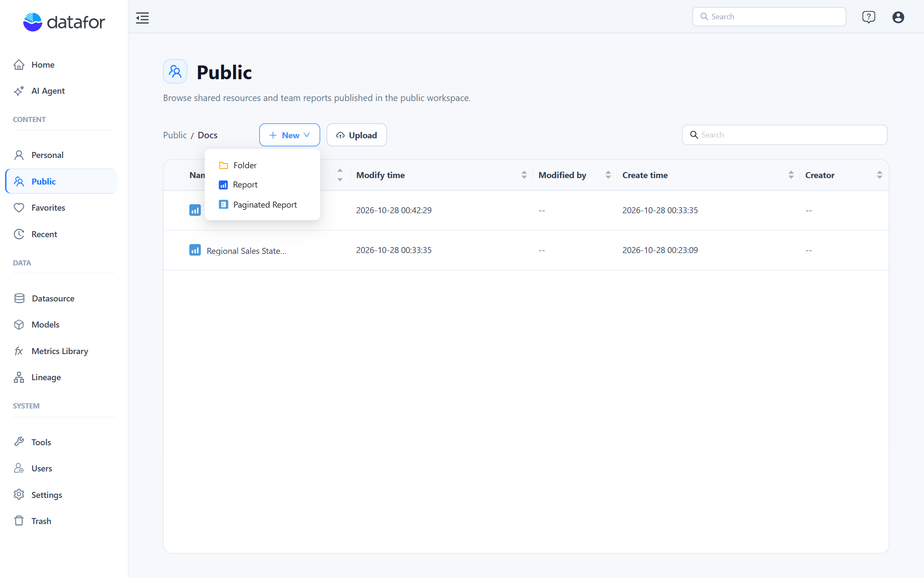The image size is (924, 578).
Task: Sort by the Modified by column arrows
Action: [x=608, y=175]
